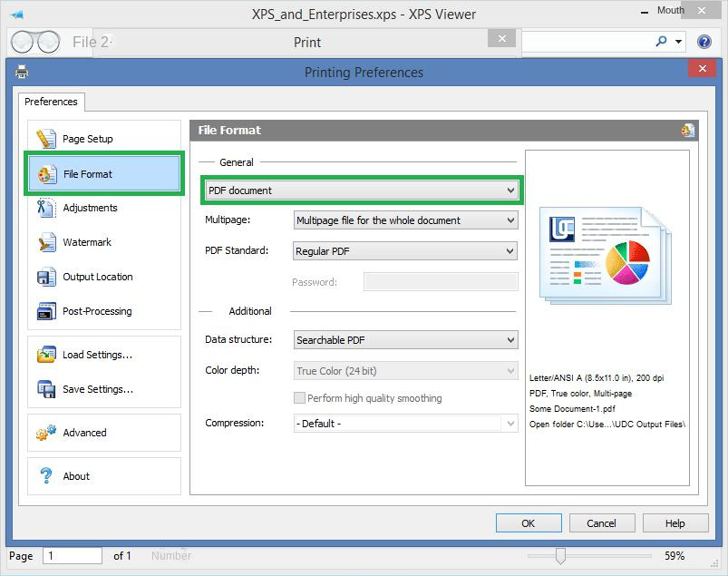The width and height of the screenshot is (728, 576).
Task: Open Post-Processing icon
Action: (x=46, y=311)
